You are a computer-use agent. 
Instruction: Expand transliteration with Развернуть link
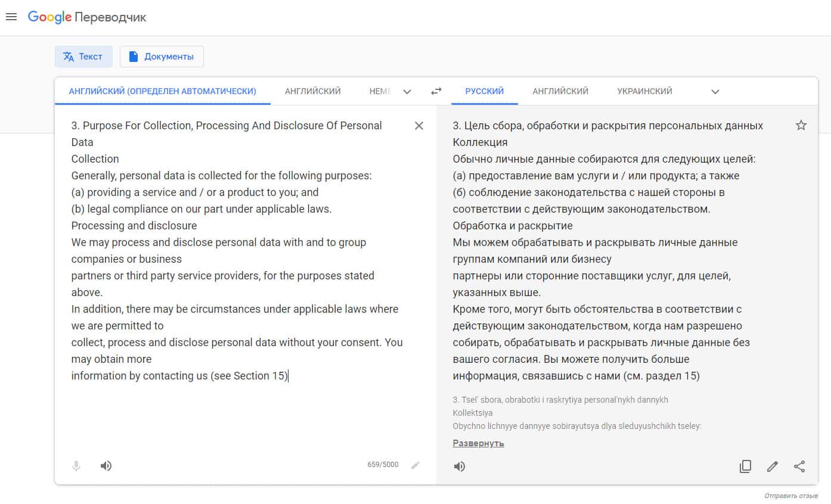tap(478, 443)
